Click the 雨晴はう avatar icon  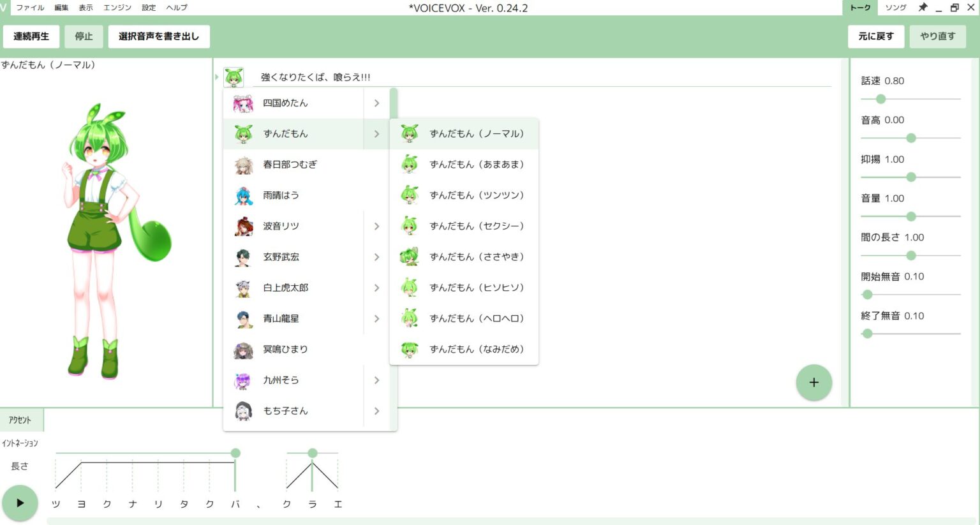click(x=243, y=195)
